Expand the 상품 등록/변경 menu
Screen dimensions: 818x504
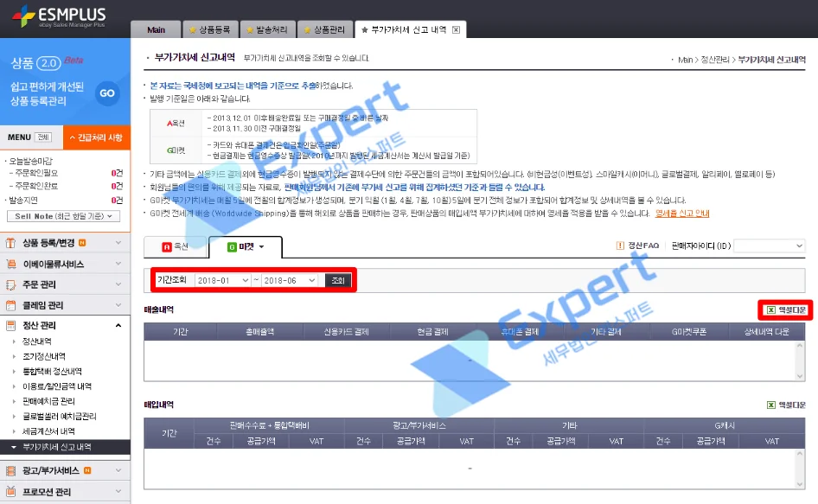coord(65,243)
